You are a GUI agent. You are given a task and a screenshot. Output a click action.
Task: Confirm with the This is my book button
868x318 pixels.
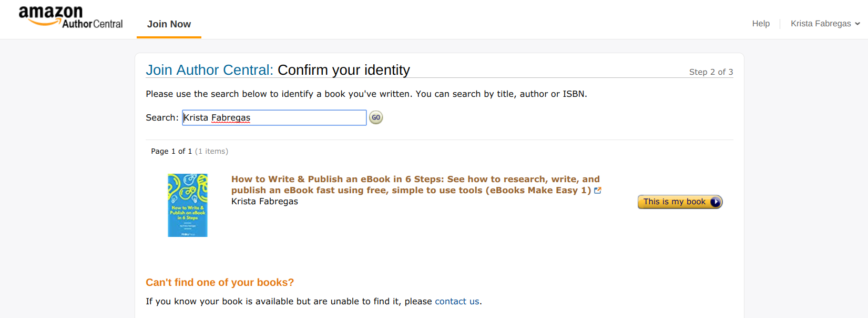tap(680, 202)
